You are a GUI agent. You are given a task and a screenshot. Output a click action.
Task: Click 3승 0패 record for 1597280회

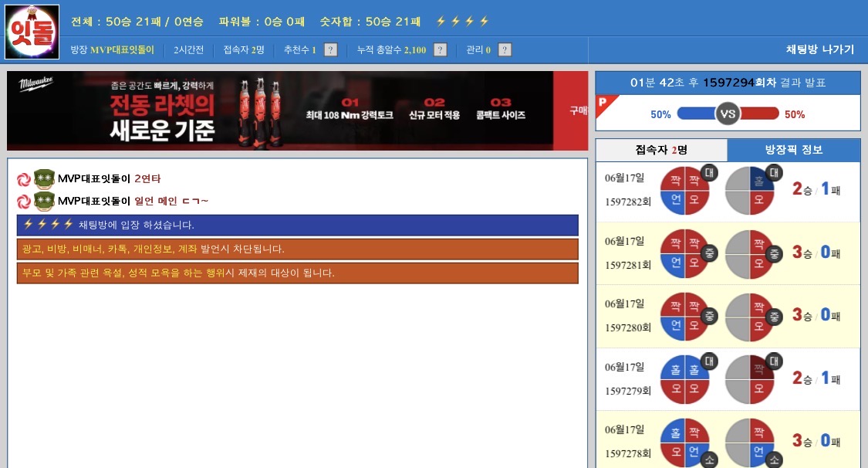click(816, 315)
